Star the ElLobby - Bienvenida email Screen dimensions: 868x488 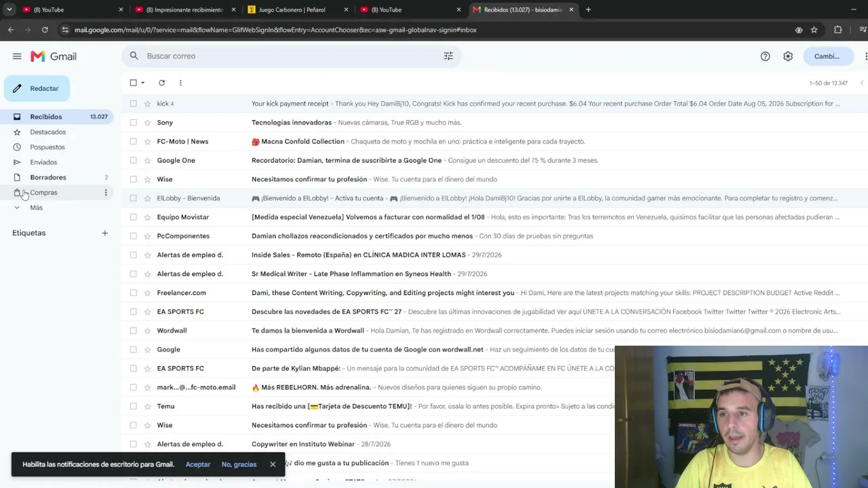147,199
